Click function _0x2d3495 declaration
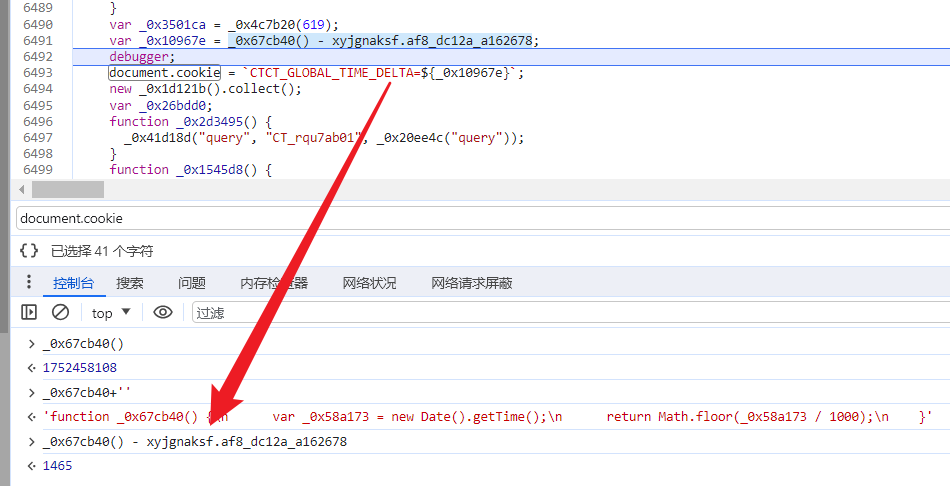 (x=191, y=121)
